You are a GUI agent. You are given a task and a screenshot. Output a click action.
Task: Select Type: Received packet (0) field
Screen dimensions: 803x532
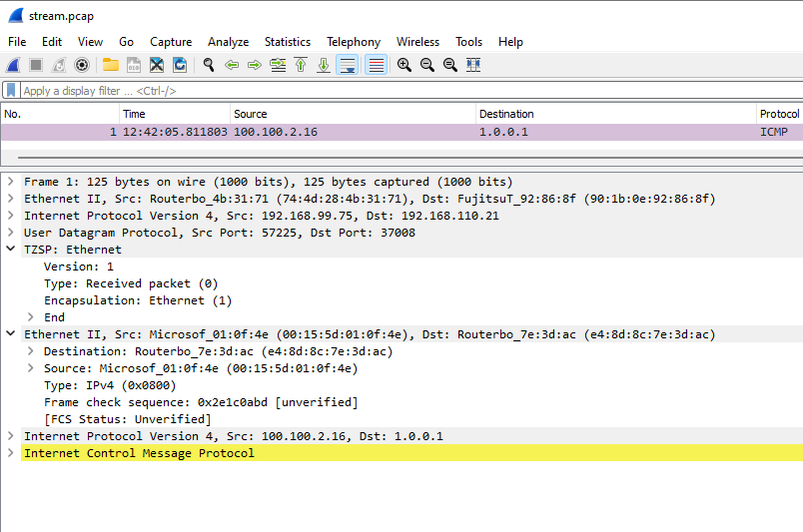coord(131,283)
